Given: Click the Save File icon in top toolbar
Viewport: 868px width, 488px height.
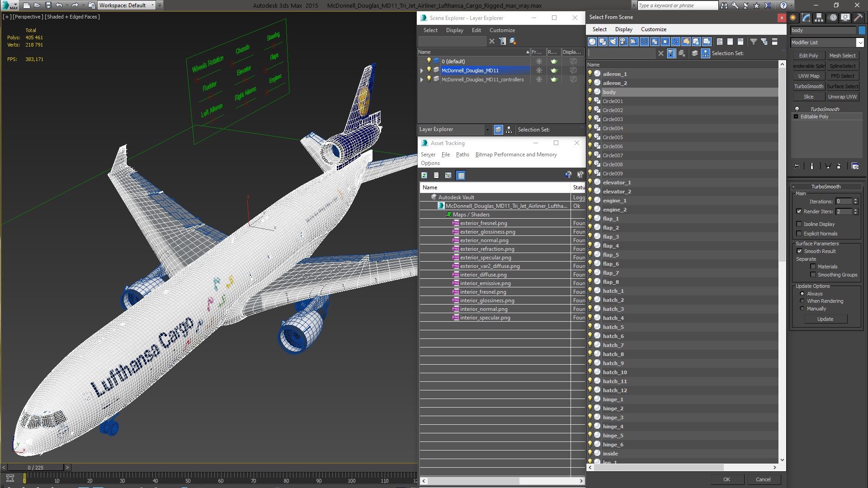Looking at the screenshot, I should point(48,5).
